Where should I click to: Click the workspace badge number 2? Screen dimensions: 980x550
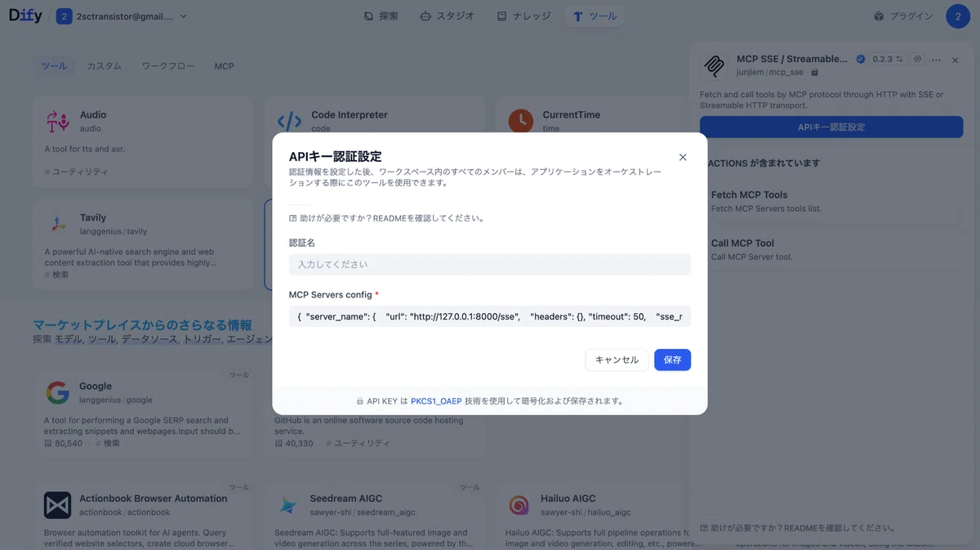click(x=64, y=16)
